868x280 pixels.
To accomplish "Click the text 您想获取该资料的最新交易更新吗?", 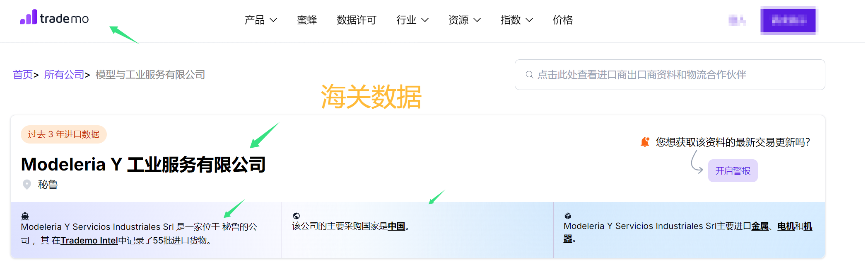I will 733,142.
